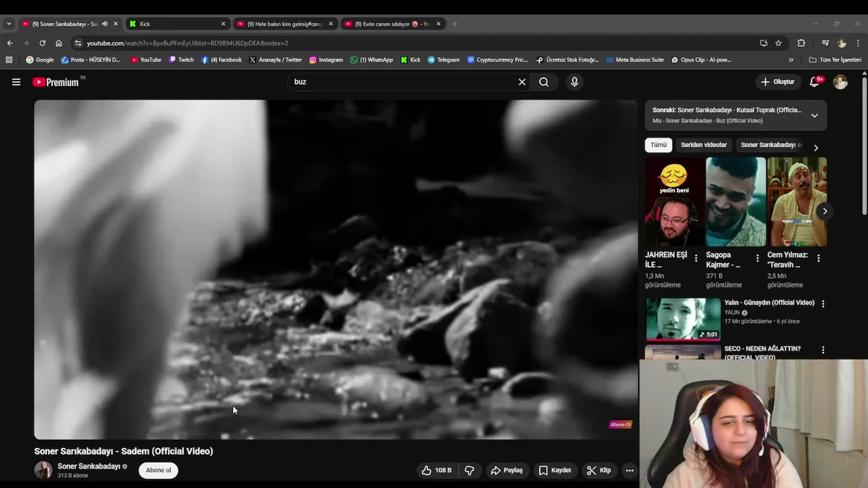868x488 pixels.
Task: View site information icon in address bar
Action: 78,43
